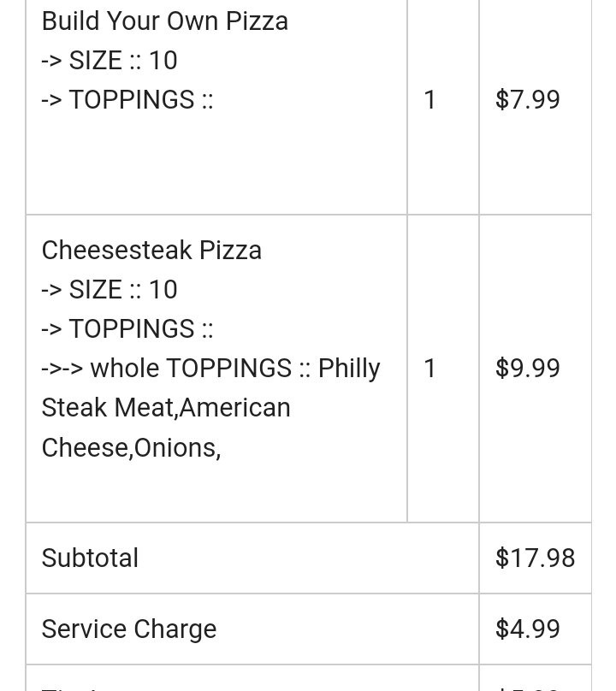
Task: Click blank area under Build Your Own toppings
Action: (216, 163)
